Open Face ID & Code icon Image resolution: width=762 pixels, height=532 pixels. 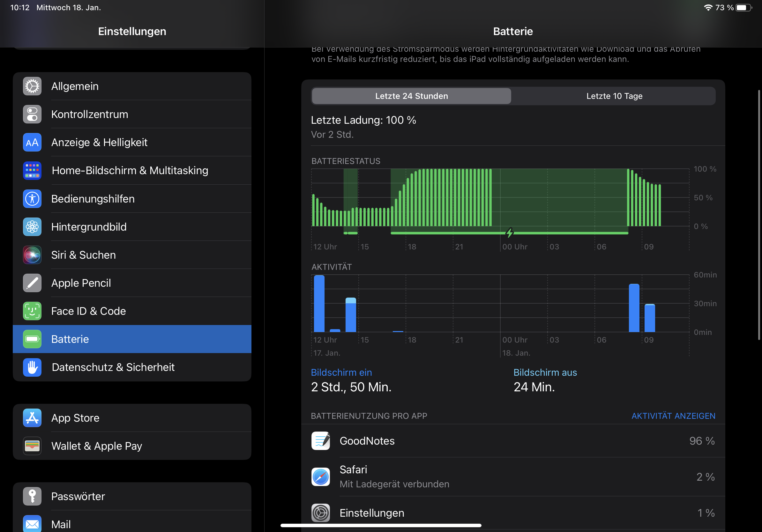[x=32, y=311]
